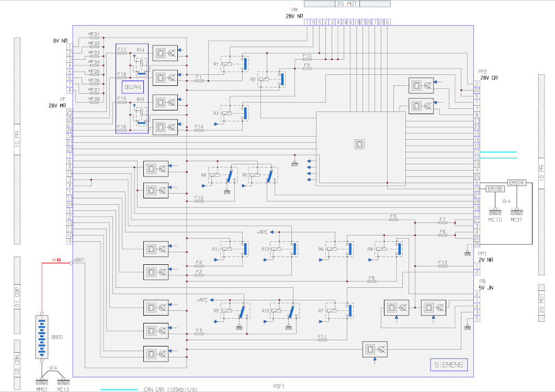Image resolution: width=555 pixels, height=392 pixels.
Task: Click the R14 relay in the Delphi module
Action: tap(142, 67)
